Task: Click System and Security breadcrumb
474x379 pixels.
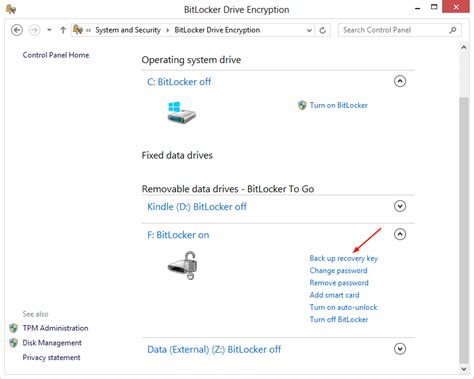Action: [x=128, y=30]
